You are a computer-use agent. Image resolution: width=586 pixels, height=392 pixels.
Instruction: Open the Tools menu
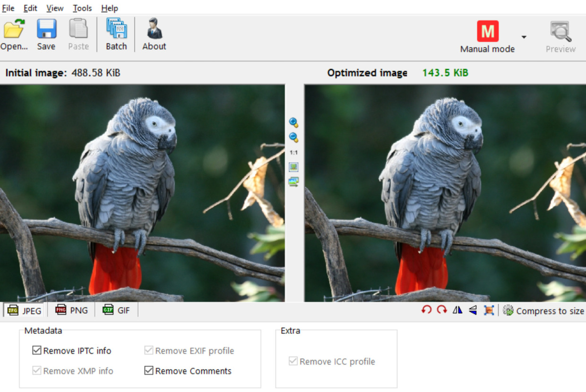pyautogui.click(x=82, y=8)
